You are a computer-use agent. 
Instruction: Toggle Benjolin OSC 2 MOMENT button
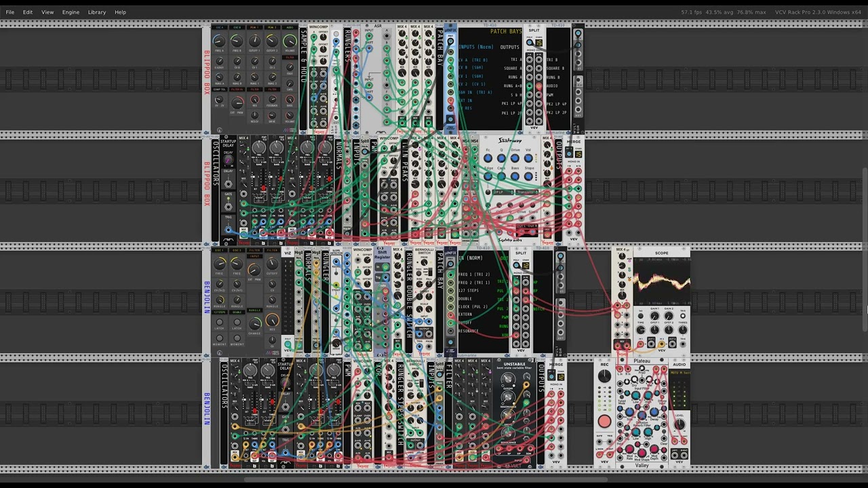pyautogui.click(x=237, y=338)
